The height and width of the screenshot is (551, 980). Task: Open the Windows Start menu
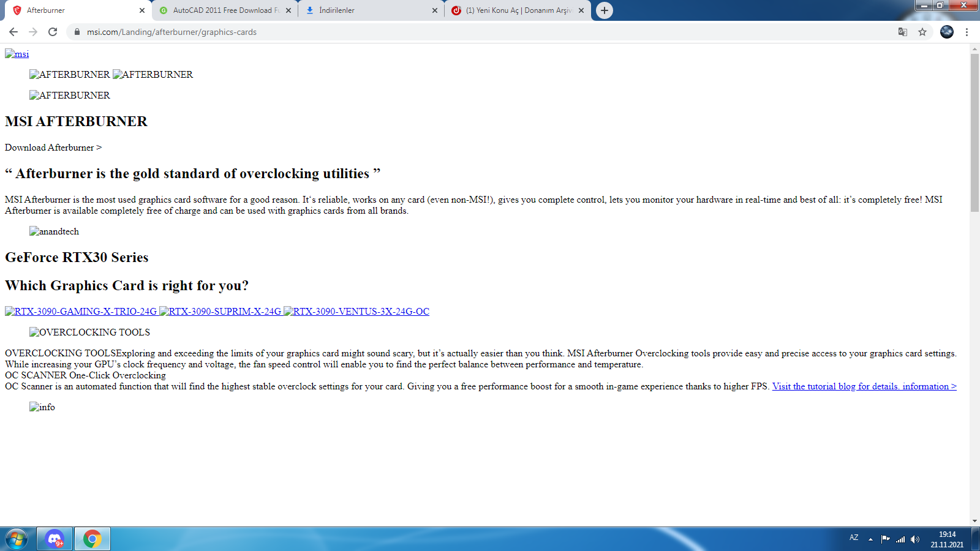point(17,539)
